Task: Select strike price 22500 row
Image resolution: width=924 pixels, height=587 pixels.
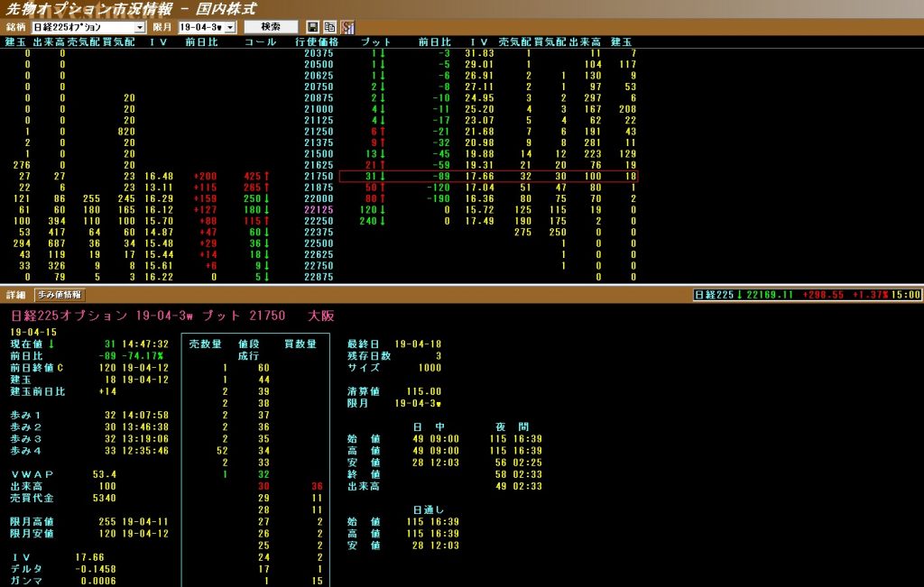Action: [319, 243]
